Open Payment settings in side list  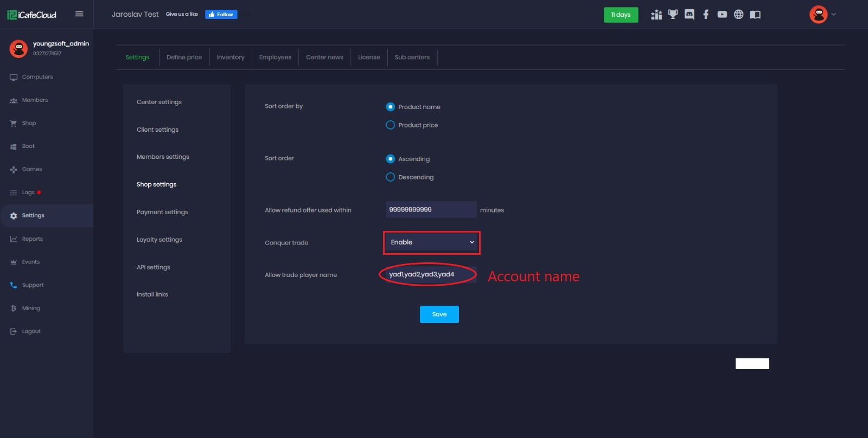point(162,212)
